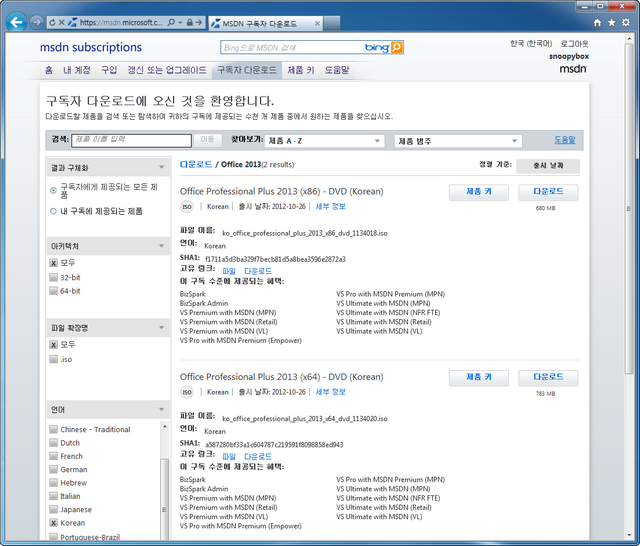
Task: Check the Dutch language filter
Action: tap(53, 443)
